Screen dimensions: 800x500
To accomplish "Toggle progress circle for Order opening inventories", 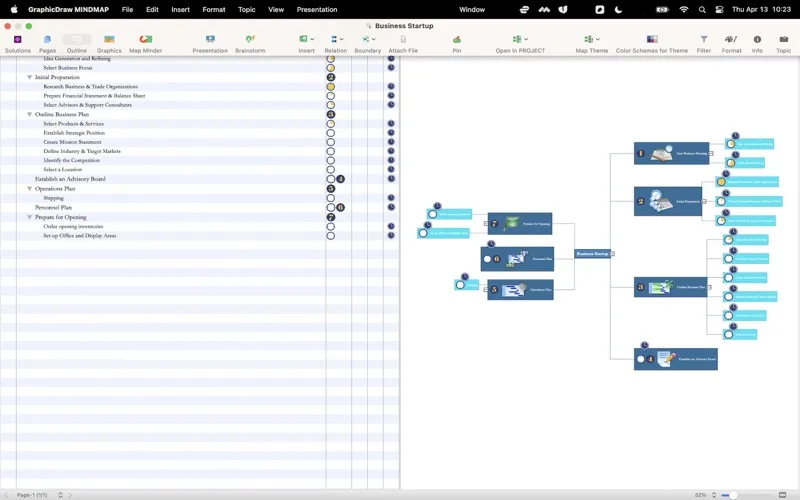I will point(331,227).
